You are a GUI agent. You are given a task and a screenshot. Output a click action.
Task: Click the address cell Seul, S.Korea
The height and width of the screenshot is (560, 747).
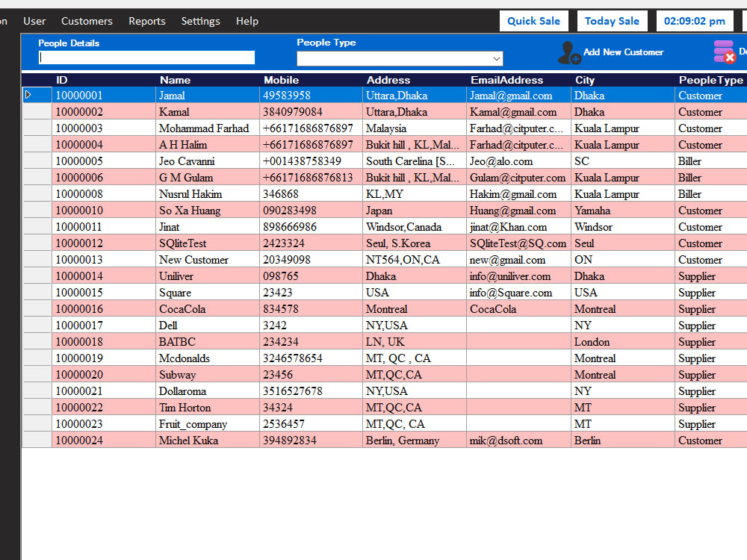click(415, 243)
